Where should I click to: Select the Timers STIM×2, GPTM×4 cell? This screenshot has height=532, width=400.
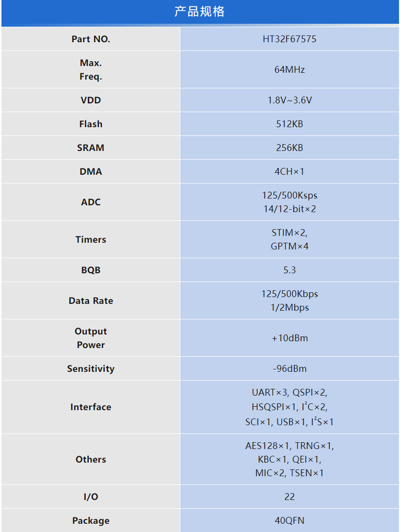tap(289, 240)
